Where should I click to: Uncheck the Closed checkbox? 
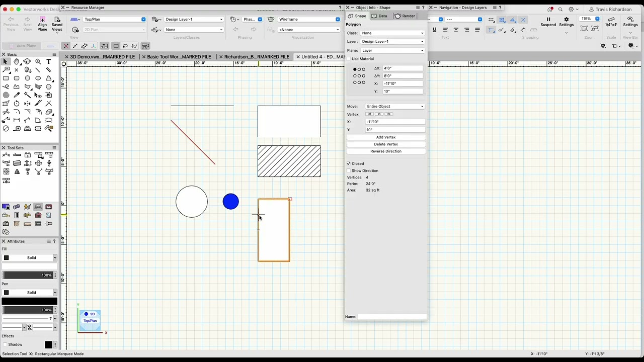[x=349, y=163]
